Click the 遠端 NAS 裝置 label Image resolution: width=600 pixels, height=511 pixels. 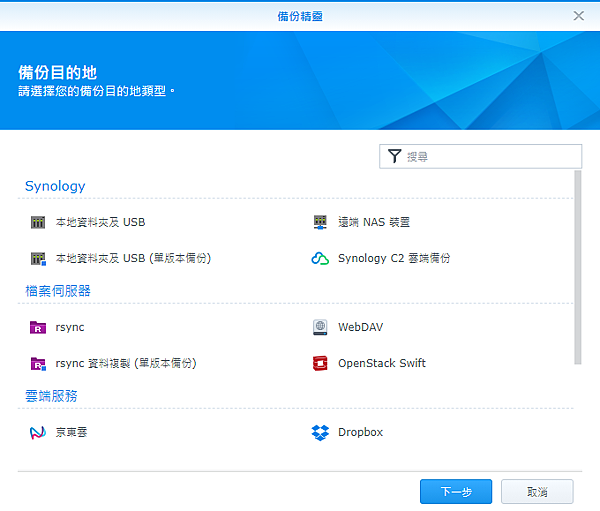[x=374, y=222]
